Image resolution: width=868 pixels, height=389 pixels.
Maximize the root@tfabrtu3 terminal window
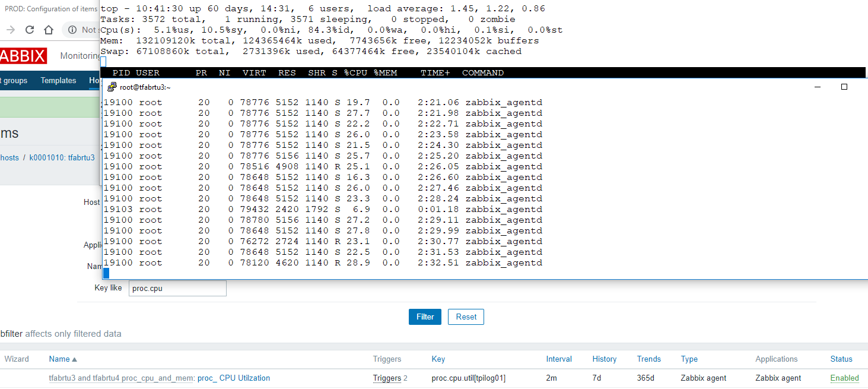844,87
